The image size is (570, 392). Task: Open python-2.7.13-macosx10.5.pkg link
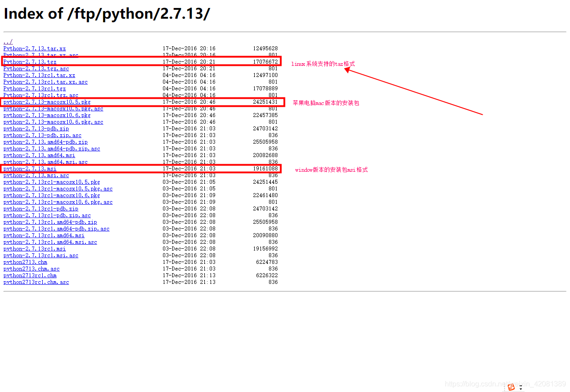point(47,102)
